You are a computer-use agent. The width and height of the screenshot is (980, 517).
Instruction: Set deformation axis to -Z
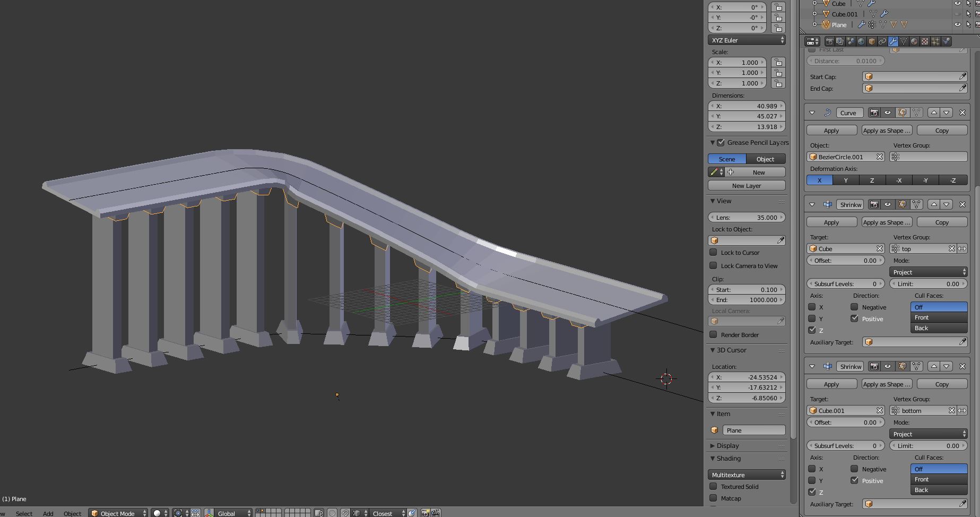(953, 180)
